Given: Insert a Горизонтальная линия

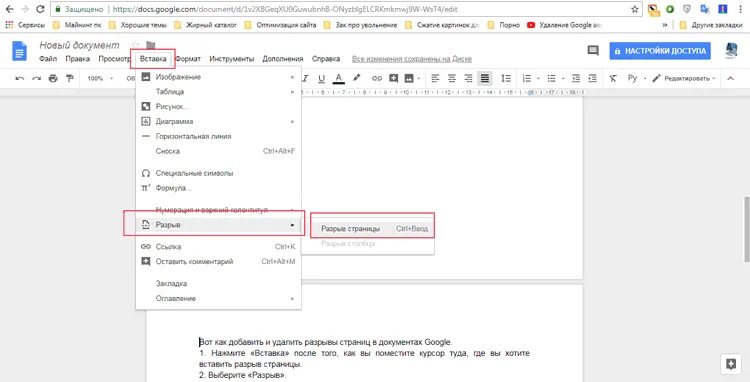Looking at the screenshot, I should point(219,136).
